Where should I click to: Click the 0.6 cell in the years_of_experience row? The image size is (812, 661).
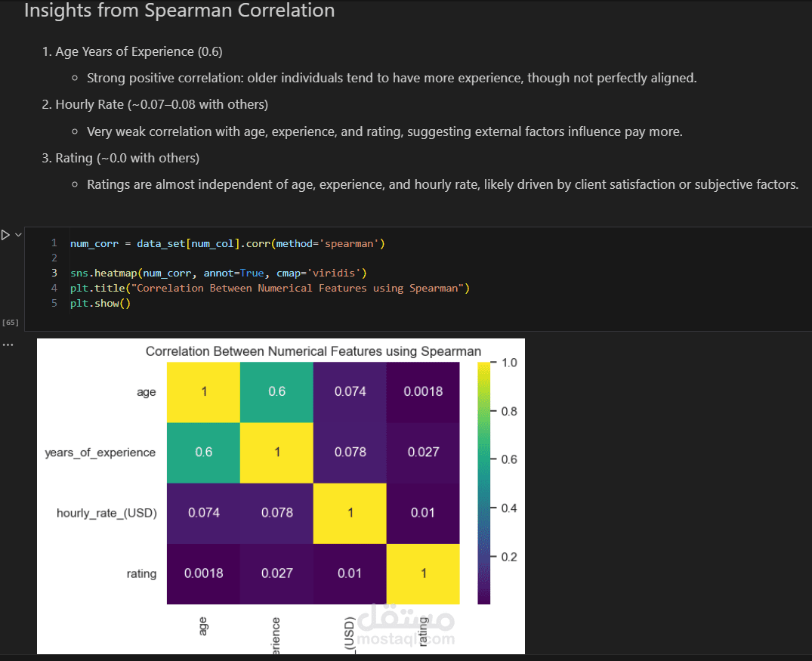[203, 453]
